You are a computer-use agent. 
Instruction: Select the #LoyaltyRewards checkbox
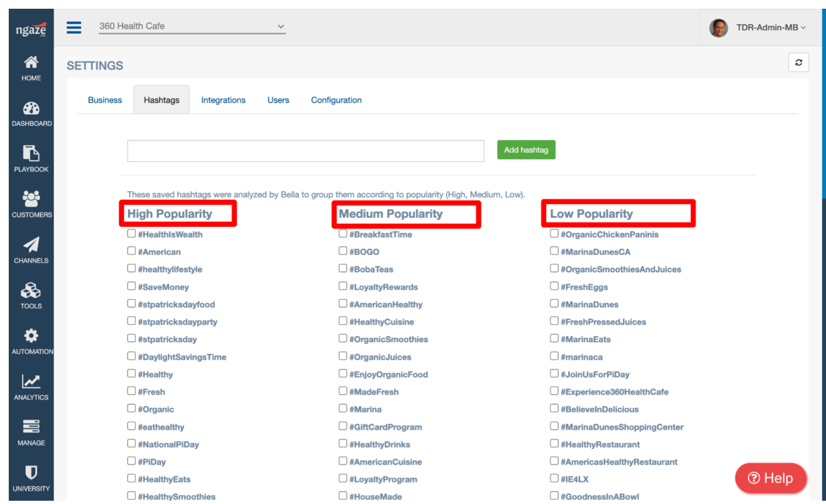click(x=343, y=286)
